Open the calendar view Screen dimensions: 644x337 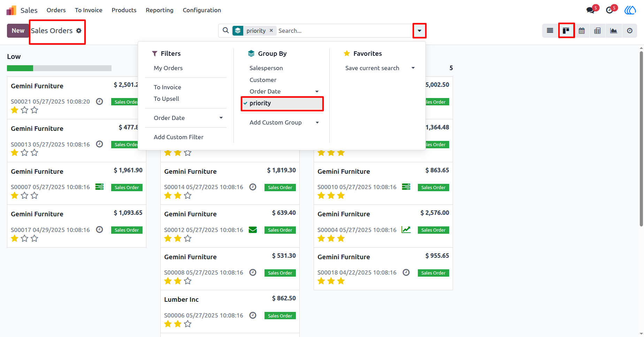(582, 31)
